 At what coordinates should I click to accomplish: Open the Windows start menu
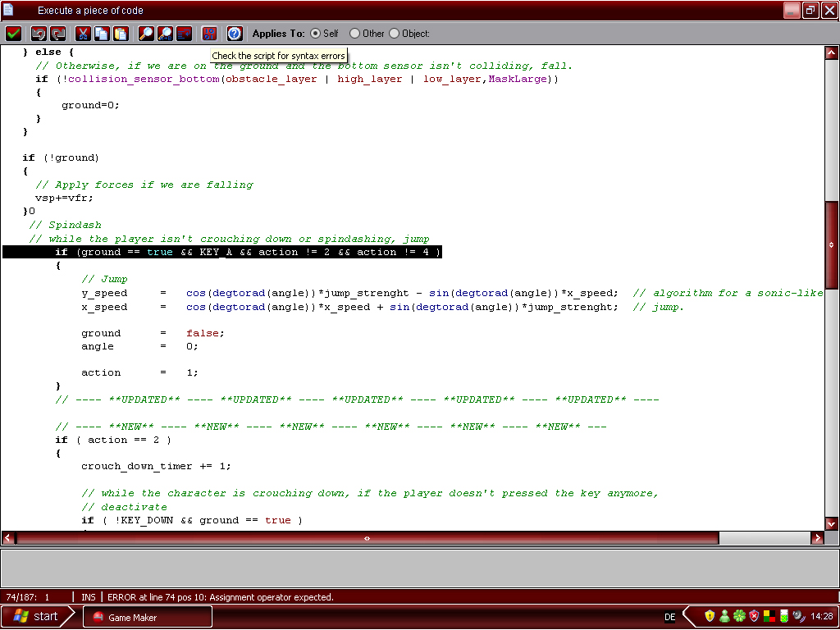pos(36,617)
